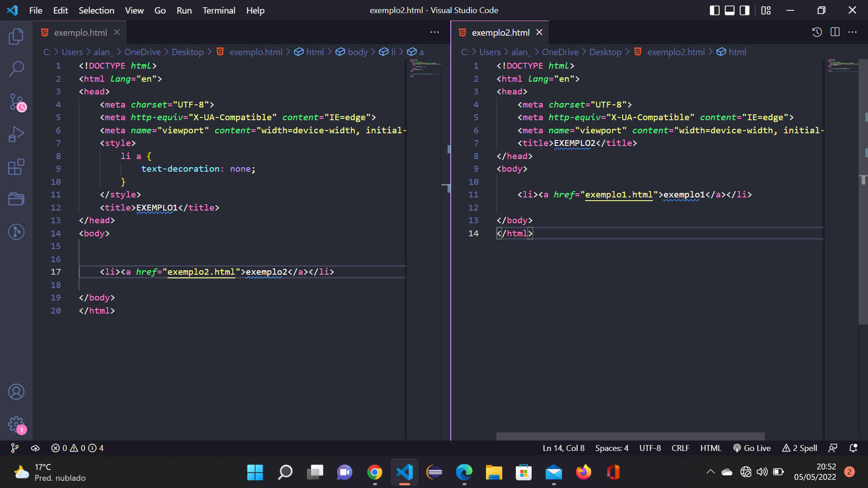Open Google Chrome from taskbar
This screenshot has height=488, width=868.
pos(374,473)
